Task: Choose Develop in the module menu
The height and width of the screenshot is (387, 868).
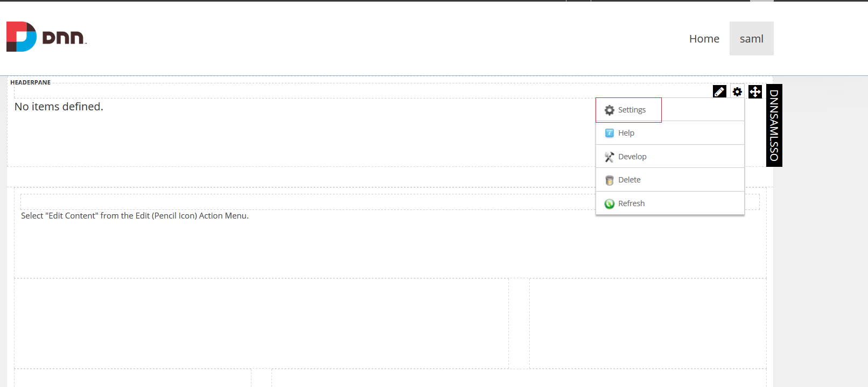Action: (x=670, y=157)
